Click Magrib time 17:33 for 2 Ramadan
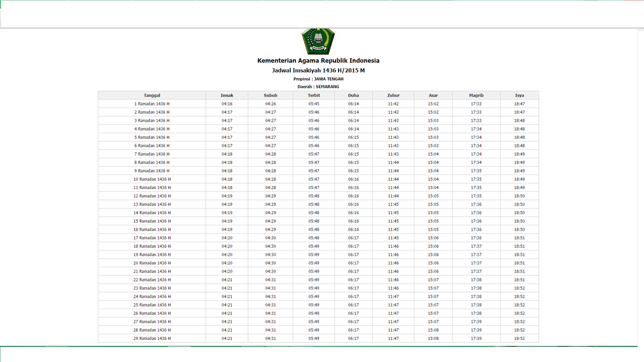Image resolution: width=644 pixels, height=362 pixels. (x=476, y=112)
